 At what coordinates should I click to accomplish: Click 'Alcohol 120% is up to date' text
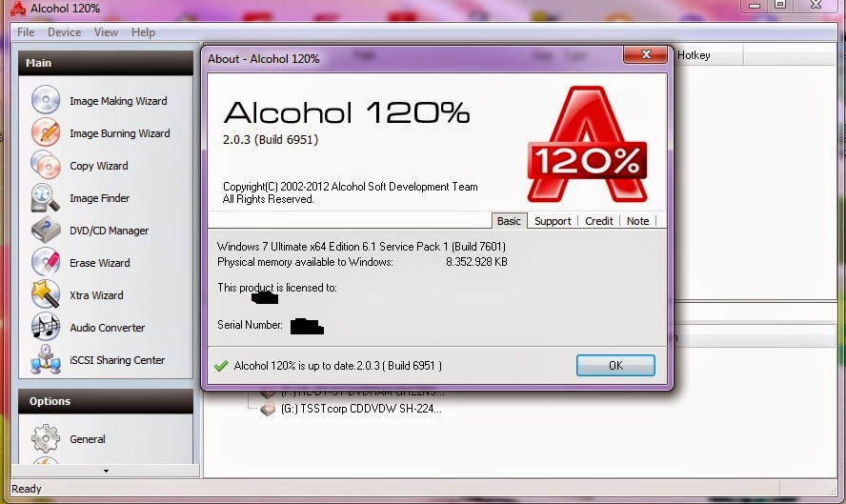click(x=338, y=366)
